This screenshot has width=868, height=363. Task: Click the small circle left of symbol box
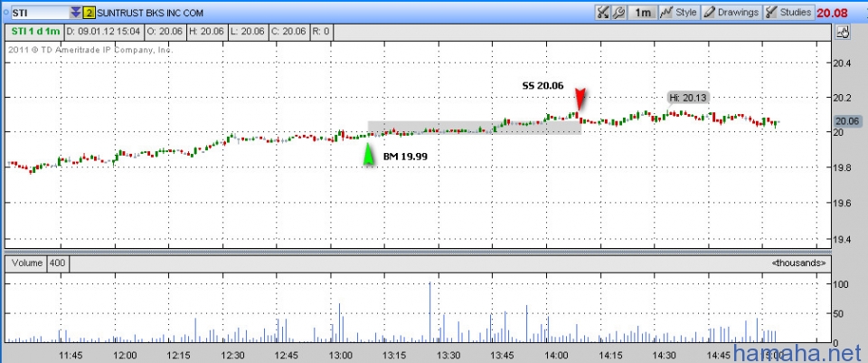(x=6, y=12)
